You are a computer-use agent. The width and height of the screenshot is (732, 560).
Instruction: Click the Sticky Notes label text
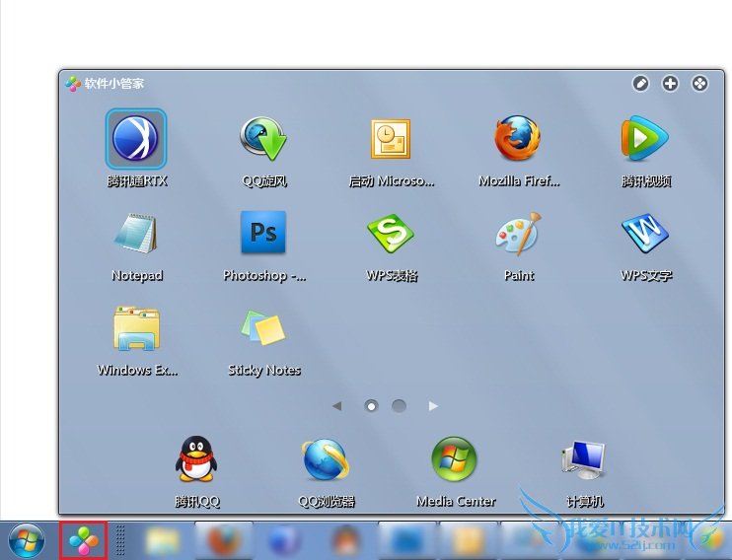coord(264,370)
